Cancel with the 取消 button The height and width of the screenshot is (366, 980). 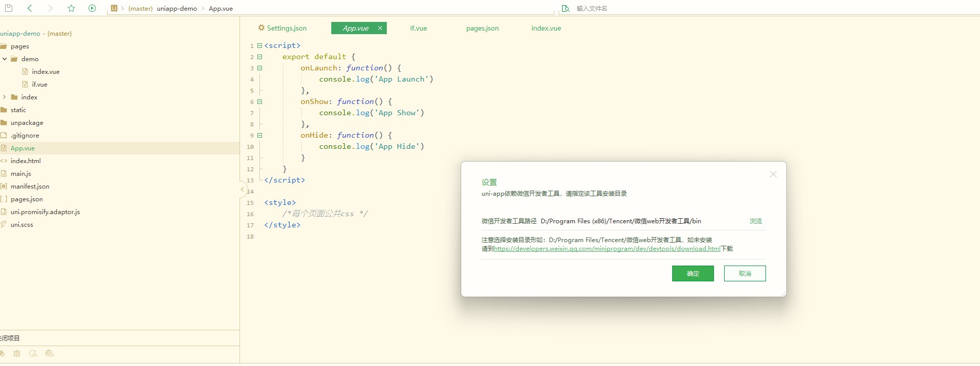(745, 274)
